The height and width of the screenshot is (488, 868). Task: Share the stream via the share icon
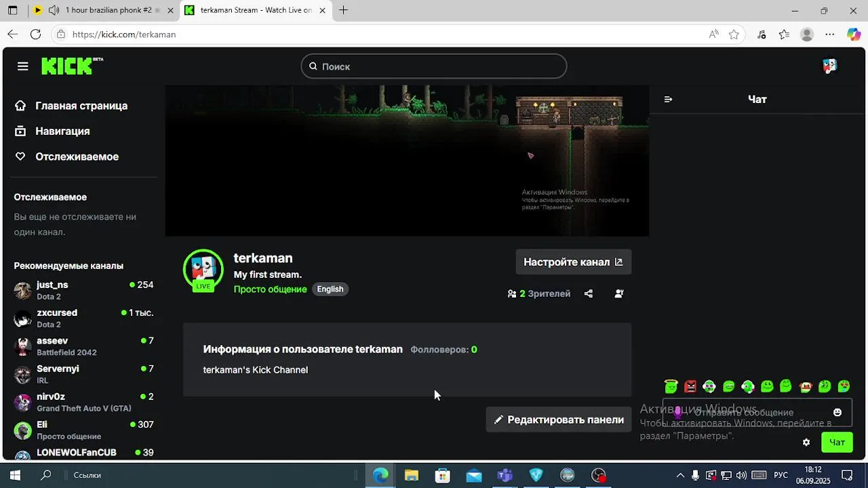point(589,293)
